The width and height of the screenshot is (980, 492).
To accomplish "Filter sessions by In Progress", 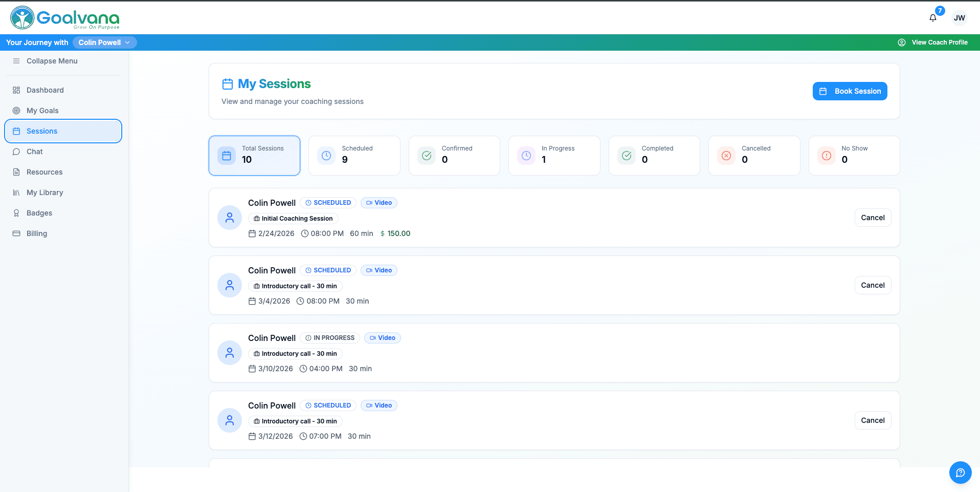I will [x=554, y=156].
